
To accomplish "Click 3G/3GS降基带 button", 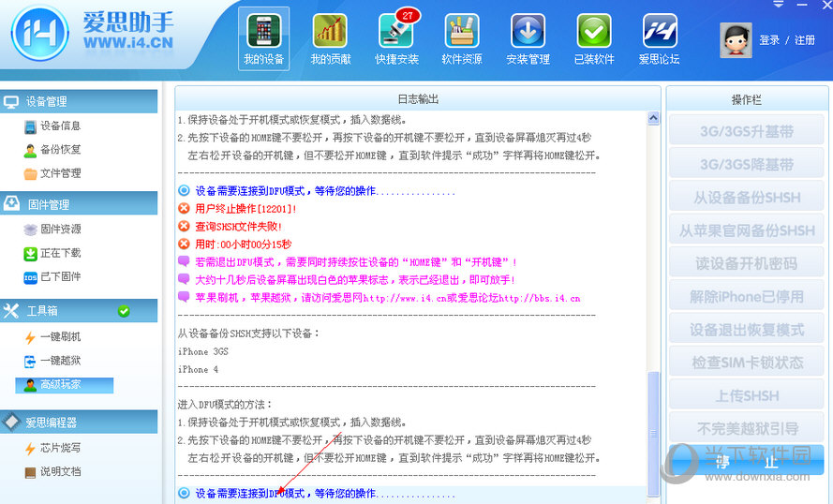I will pos(747,164).
